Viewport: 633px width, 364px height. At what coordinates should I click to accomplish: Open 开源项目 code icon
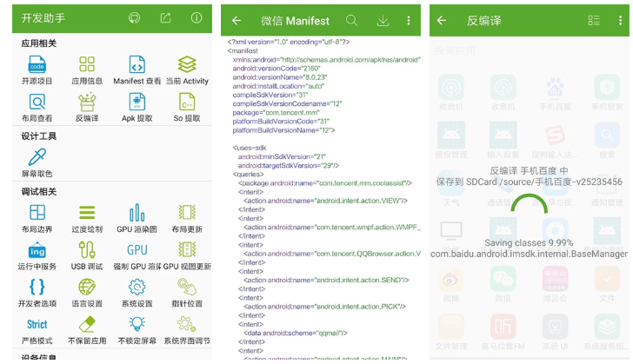coord(37,64)
